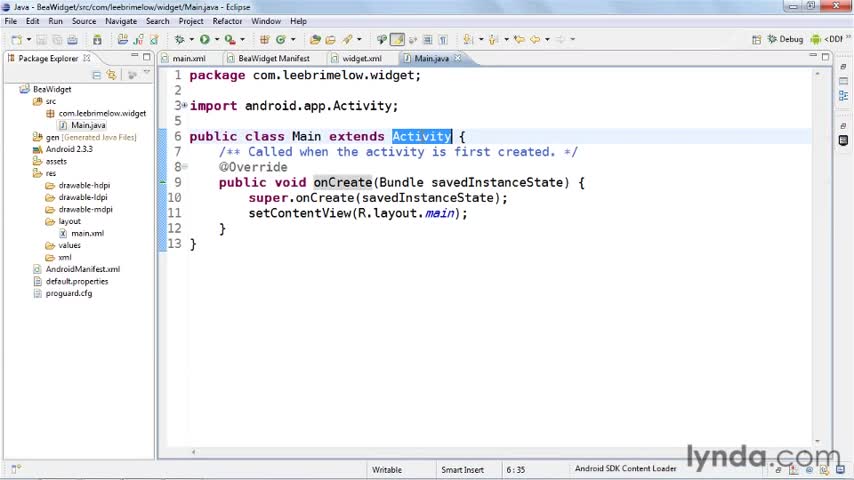Click editor vertical scrollbar down arrow
This screenshot has width=854, height=480.
818,441
